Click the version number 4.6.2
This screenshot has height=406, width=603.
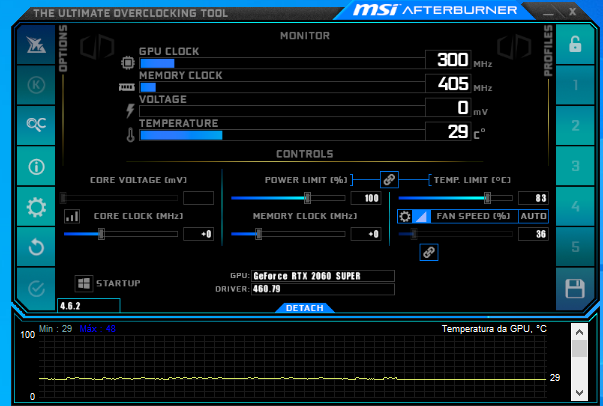point(70,306)
